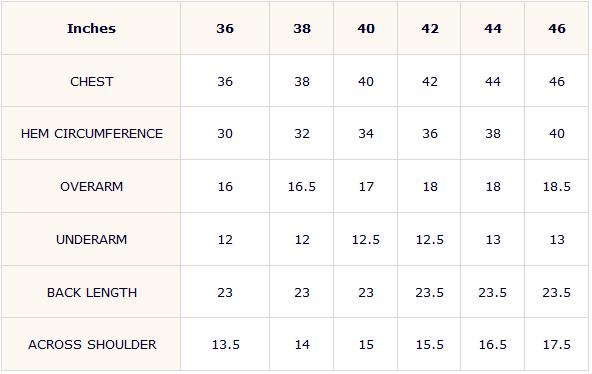Click across shoulder value 14
This screenshot has height=374, width=592.
click(302, 345)
